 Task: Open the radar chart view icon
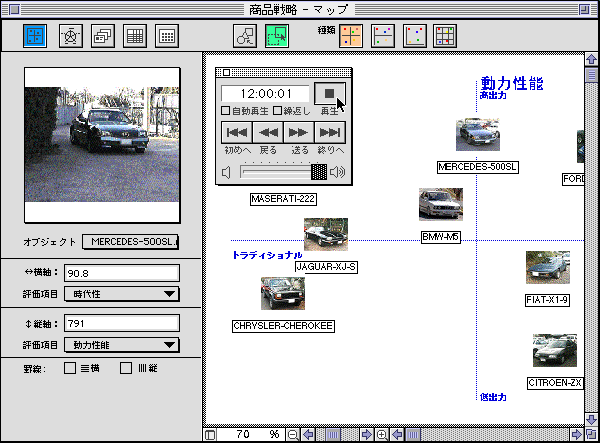(x=71, y=36)
